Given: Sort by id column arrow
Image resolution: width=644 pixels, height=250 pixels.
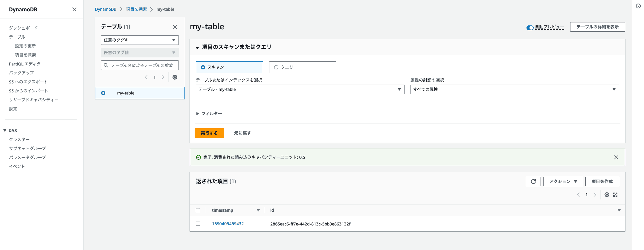Looking at the screenshot, I should coord(619,210).
